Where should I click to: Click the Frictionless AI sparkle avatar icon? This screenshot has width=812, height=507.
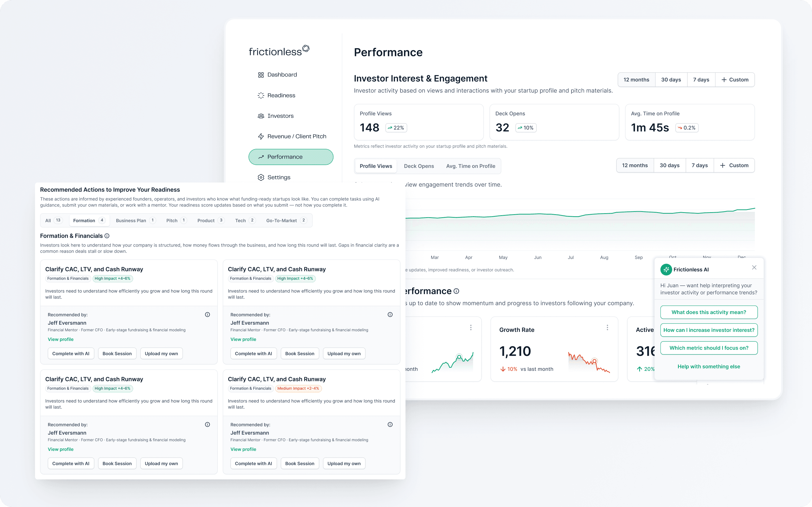tap(666, 269)
